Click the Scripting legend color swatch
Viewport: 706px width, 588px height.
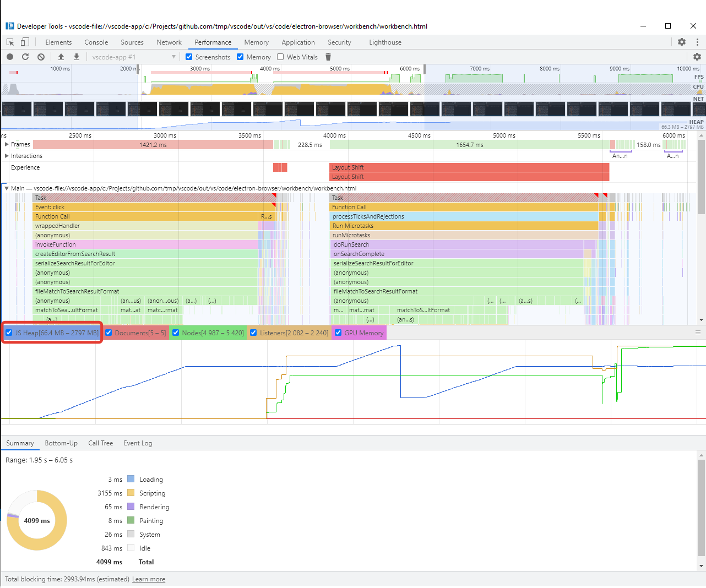pyautogui.click(x=131, y=493)
